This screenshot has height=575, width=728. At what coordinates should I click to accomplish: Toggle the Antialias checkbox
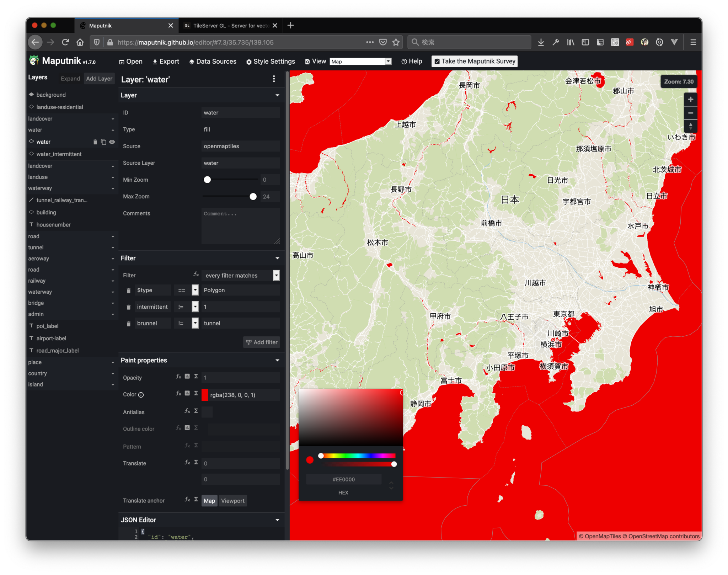[207, 412]
